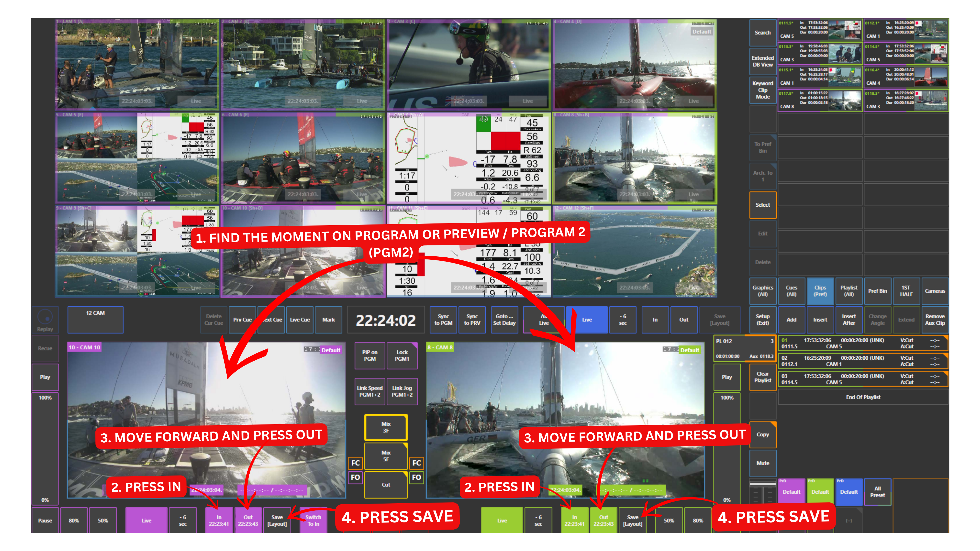Screen dimensions: 980x551
Task: Click the purple In 22:23:41 button
Action: point(219,520)
